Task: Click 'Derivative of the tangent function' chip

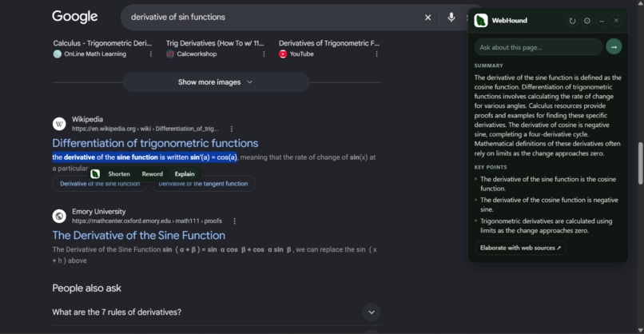Action: tap(203, 184)
